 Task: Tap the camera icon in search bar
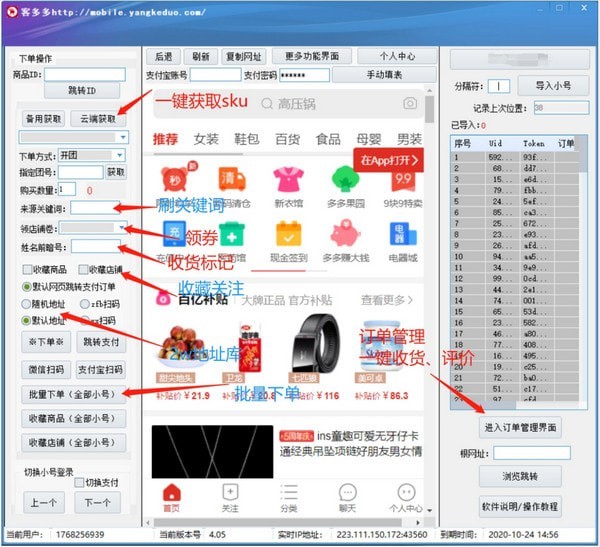[410, 103]
